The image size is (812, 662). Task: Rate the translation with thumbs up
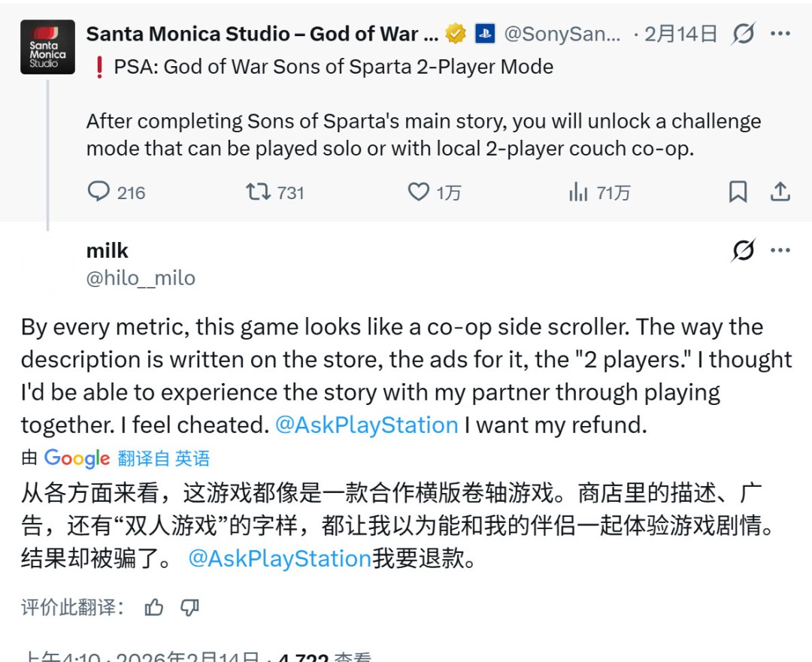(154, 609)
